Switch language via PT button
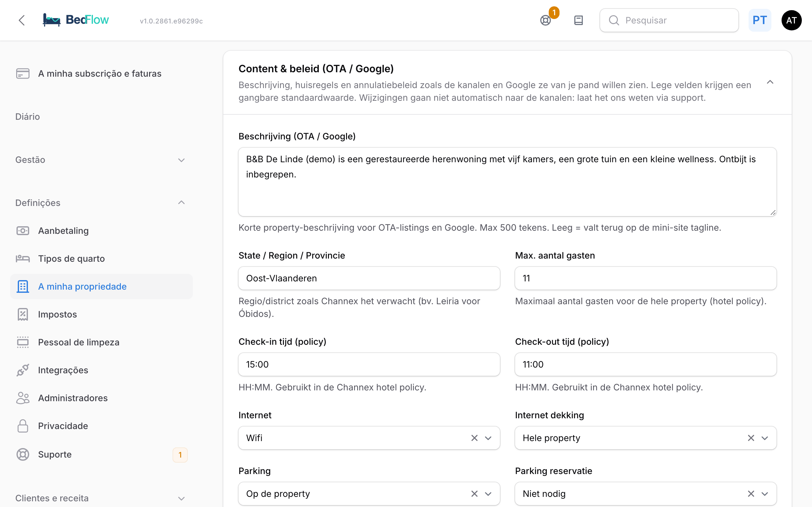The height and width of the screenshot is (507, 812). point(760,21)
